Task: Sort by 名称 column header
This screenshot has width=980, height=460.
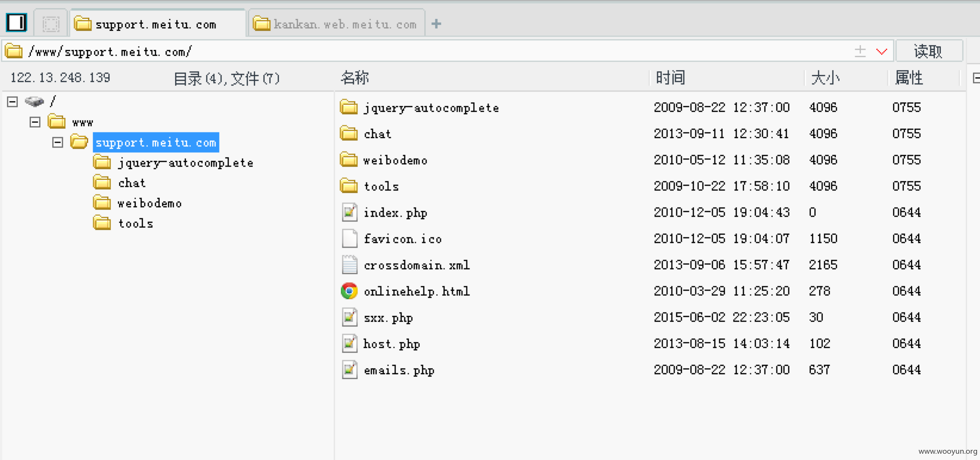Action: (355, 77)
